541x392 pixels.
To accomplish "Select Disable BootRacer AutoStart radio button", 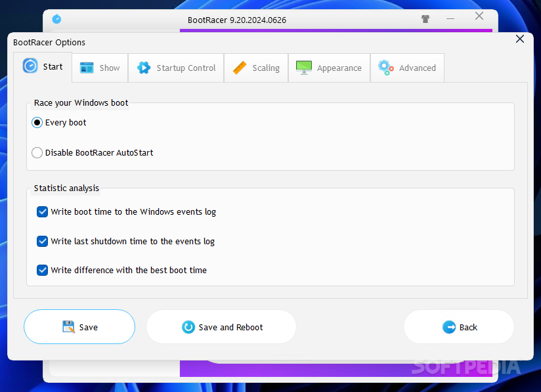I will [37, 152].
